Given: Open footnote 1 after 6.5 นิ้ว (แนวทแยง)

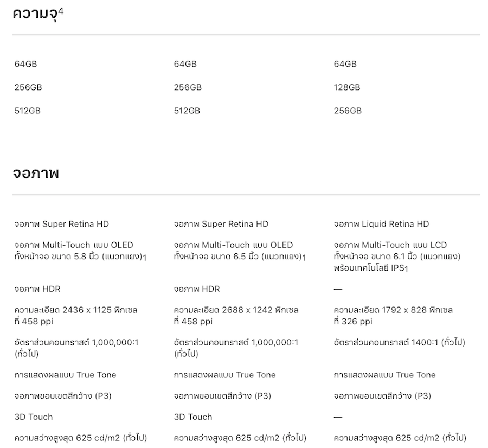Looking at the screenshot, I should [x=304, y=257].
